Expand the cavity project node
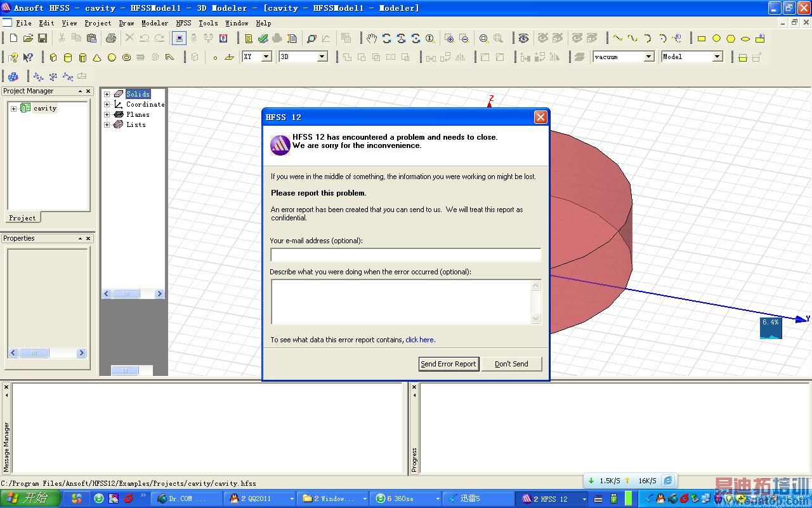Viewport: 812px width, 508px height. point(13,109)
